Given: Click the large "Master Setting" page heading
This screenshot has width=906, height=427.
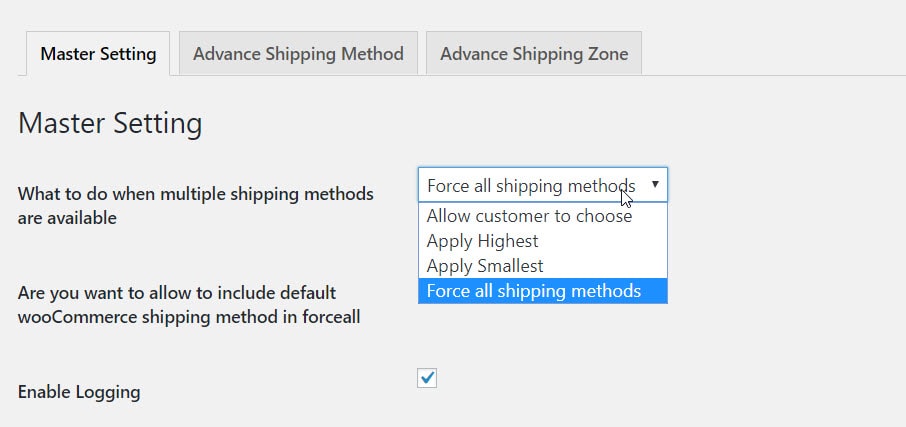Looking at the screenshot, I should coord(110,123).
